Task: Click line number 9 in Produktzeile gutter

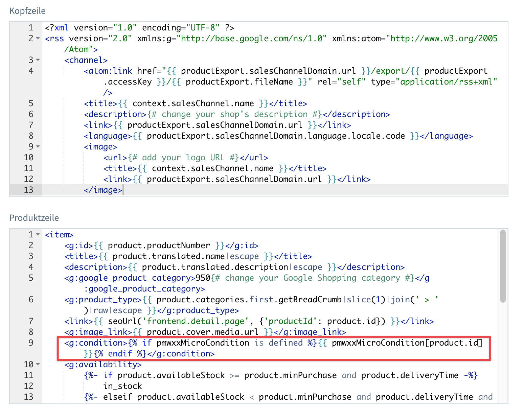Action: 31,343
